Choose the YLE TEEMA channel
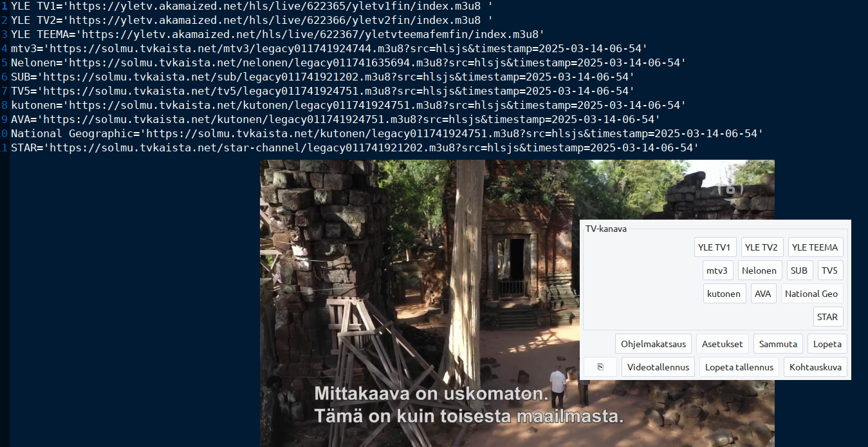868x447 pixels. [x=815, y=247]
